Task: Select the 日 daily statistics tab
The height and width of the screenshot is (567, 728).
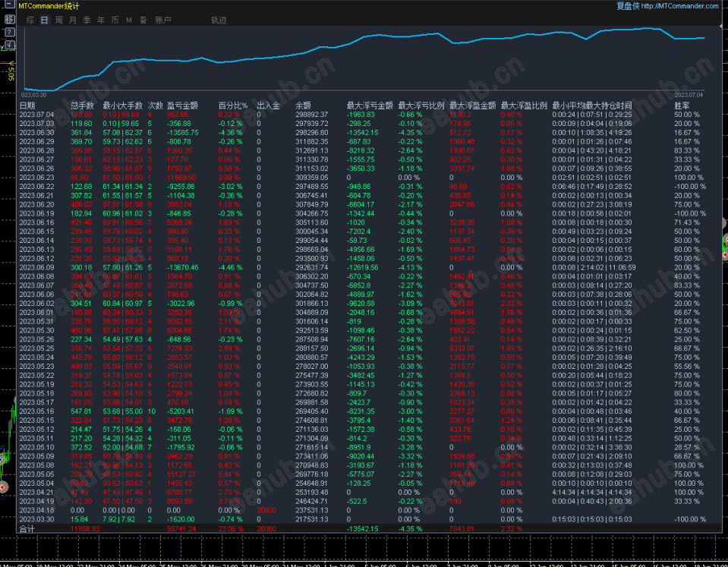Action: [x=44, y=20]
